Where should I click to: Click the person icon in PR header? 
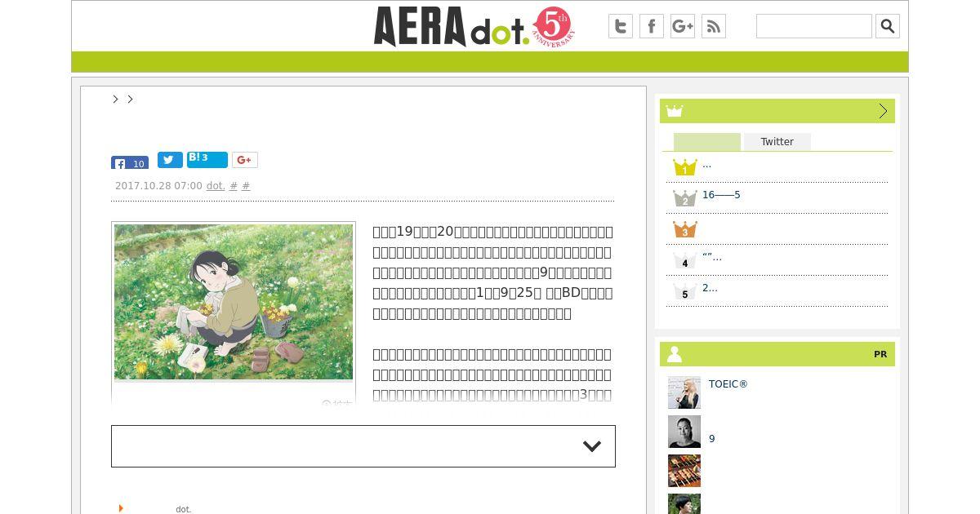click(x=675, y=354)
